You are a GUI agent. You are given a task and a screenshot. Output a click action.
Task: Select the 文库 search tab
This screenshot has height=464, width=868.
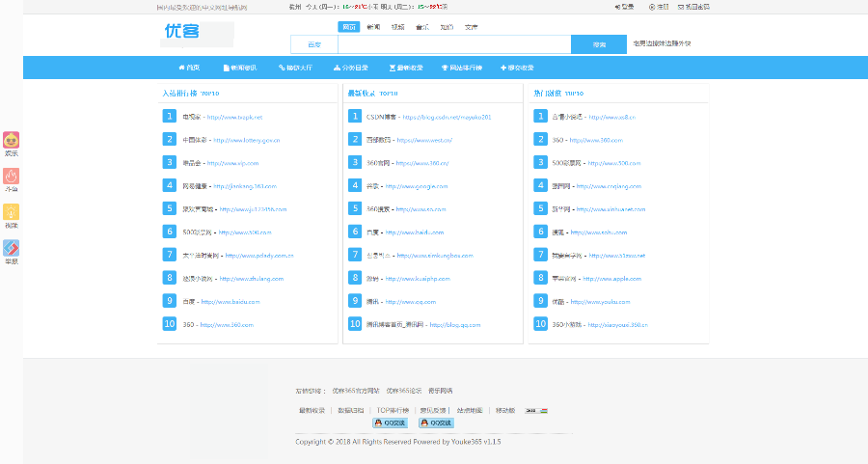[x=471, y=27]
